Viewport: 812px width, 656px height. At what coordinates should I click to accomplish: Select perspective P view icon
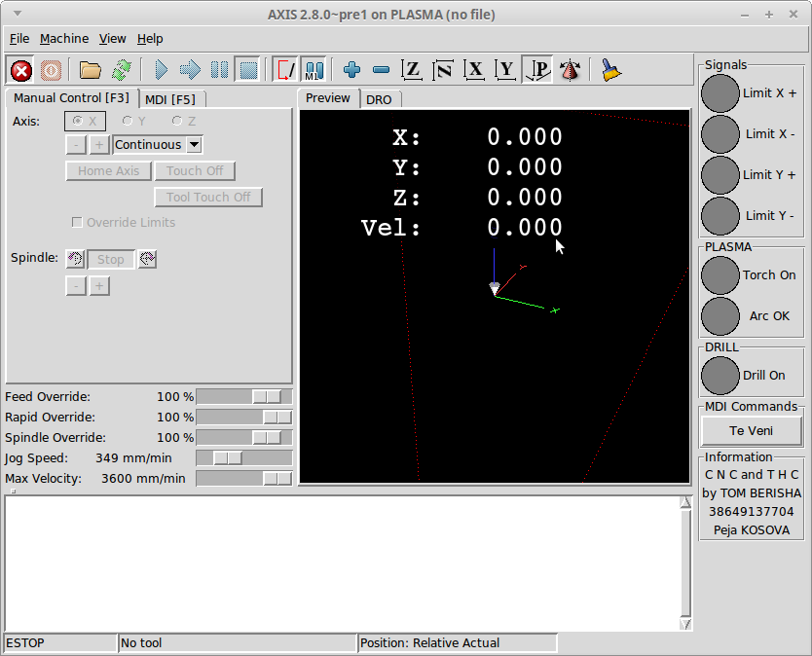[537, 70]
